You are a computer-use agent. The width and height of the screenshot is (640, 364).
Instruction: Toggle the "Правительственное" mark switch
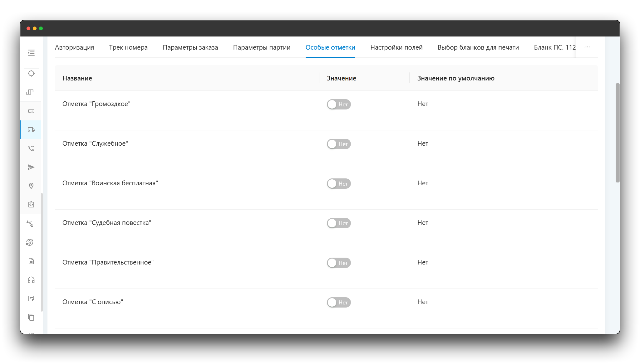coord(339,263)
